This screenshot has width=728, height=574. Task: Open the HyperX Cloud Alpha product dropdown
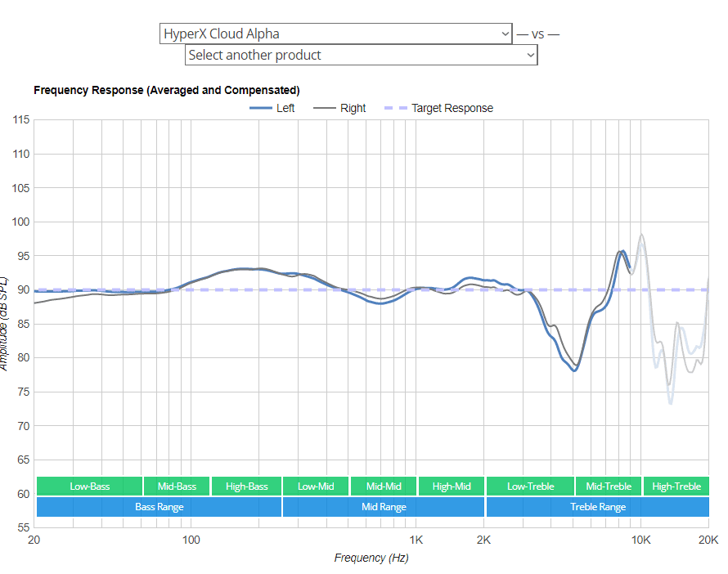click(x=335, y=34)
